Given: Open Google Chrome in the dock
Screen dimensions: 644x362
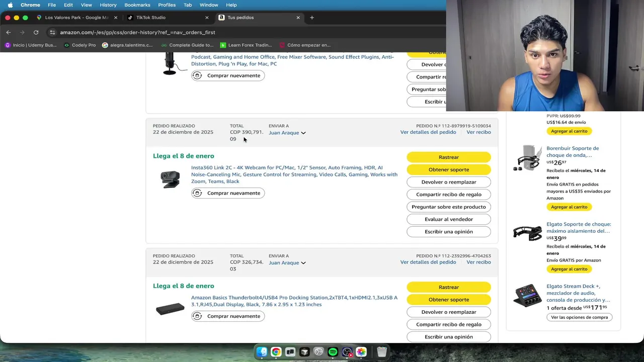Looking at the screenshot, I should pos(276,352).
